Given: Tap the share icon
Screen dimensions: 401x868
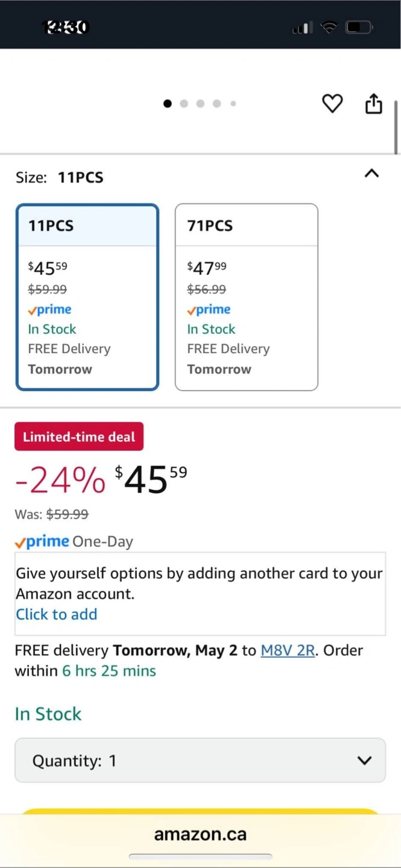Looking at the screenshot, I should click(x=374, y=104).
